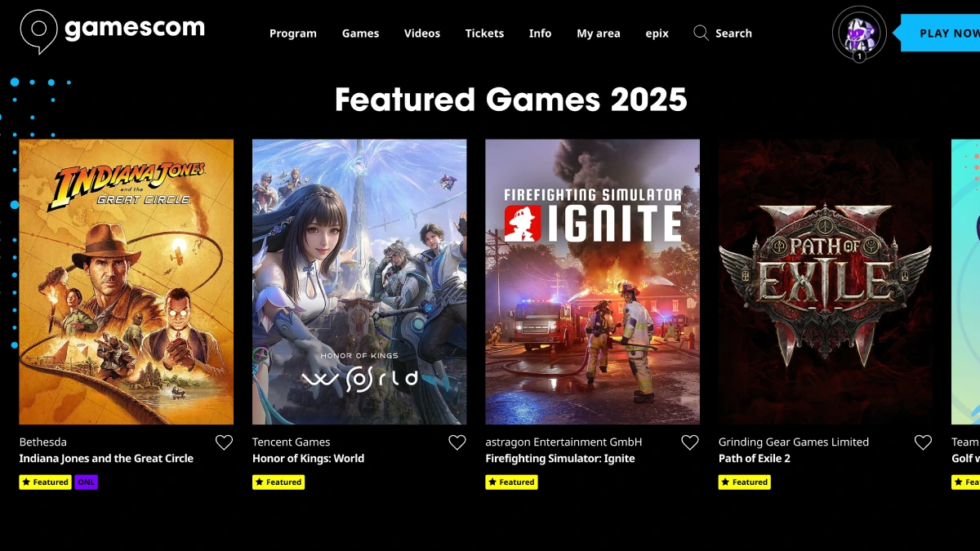Open the epix menu item
Image resolution: width=980 pixels, height=551 pixels.
[657, 33]
